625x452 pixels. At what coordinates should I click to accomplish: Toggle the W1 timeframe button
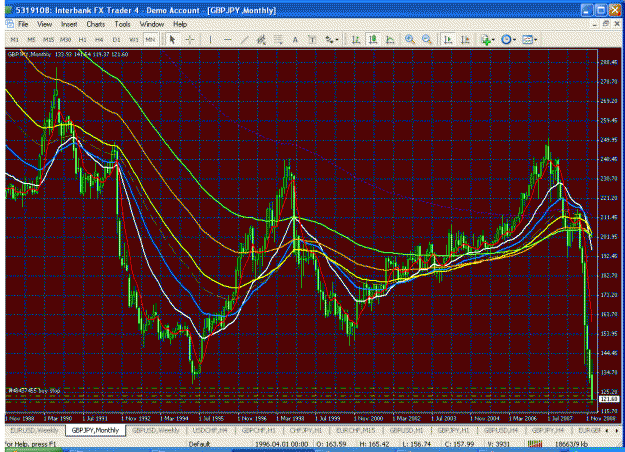tap(134, 39)
